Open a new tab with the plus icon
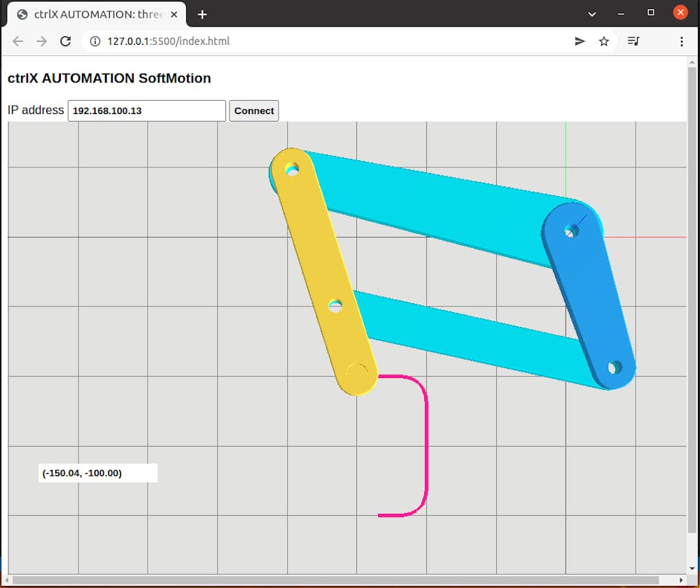The height and width of the screenshot is (588, 700). [x=202, y=14]
